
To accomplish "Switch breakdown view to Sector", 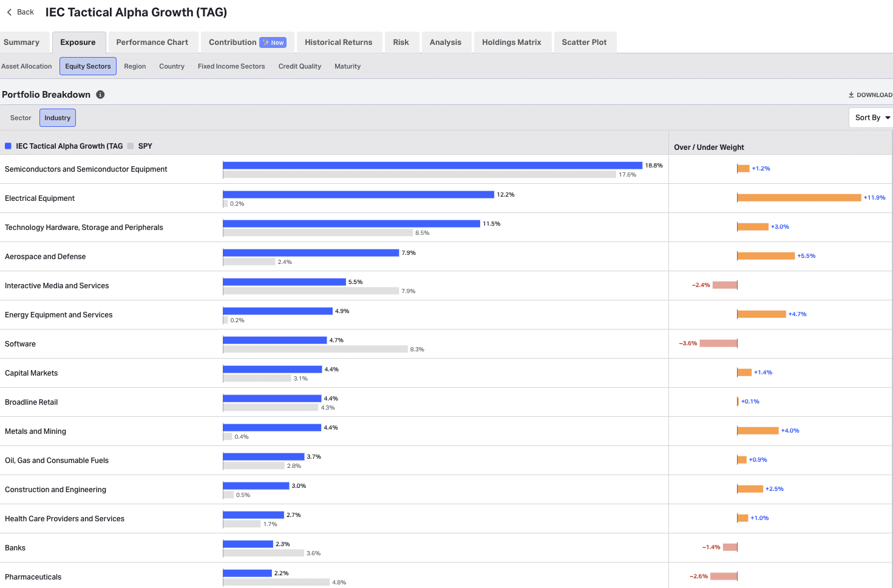I will coord(21,118).
